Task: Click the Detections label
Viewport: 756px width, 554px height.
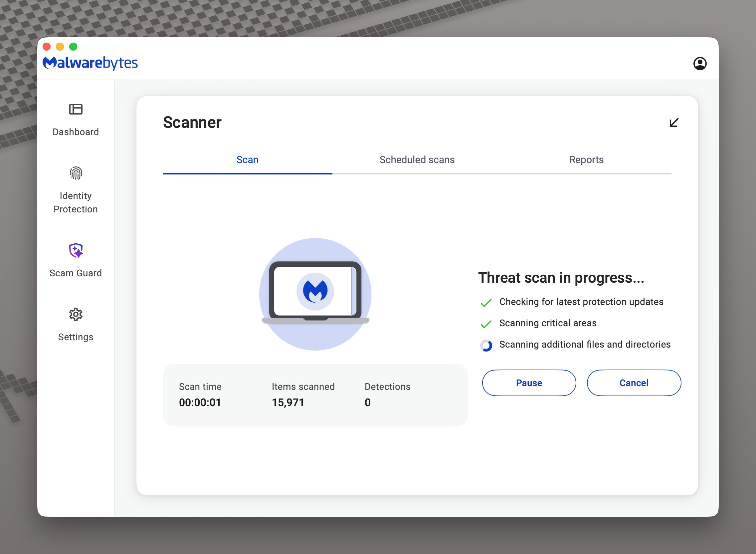Action: click(x=387, y=387)
